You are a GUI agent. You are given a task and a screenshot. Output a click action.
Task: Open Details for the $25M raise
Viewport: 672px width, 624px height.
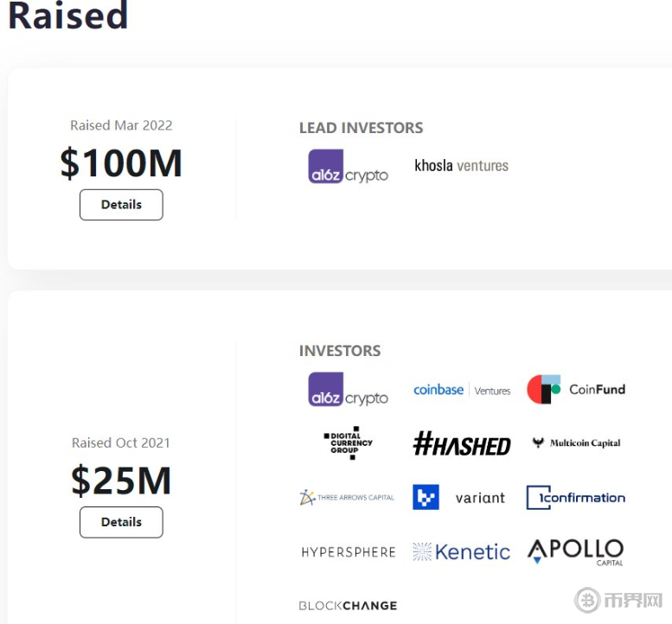click(121, 522)
